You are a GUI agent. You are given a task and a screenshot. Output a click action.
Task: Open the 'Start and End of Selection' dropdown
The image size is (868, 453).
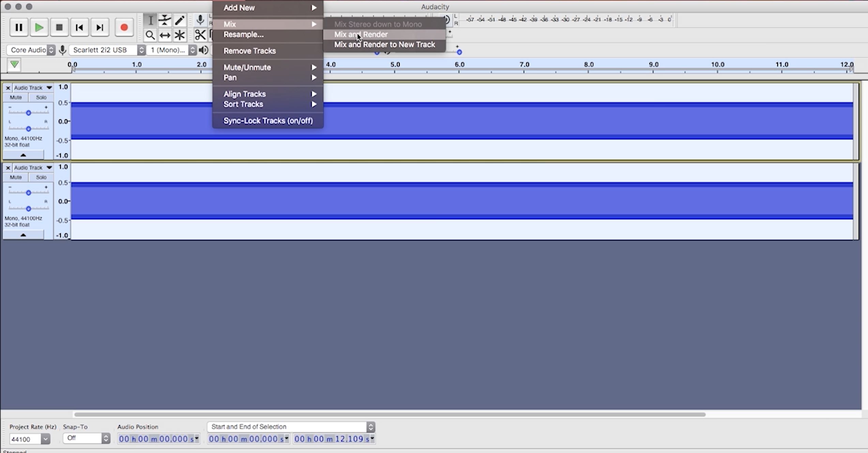[x=291, y=426]
